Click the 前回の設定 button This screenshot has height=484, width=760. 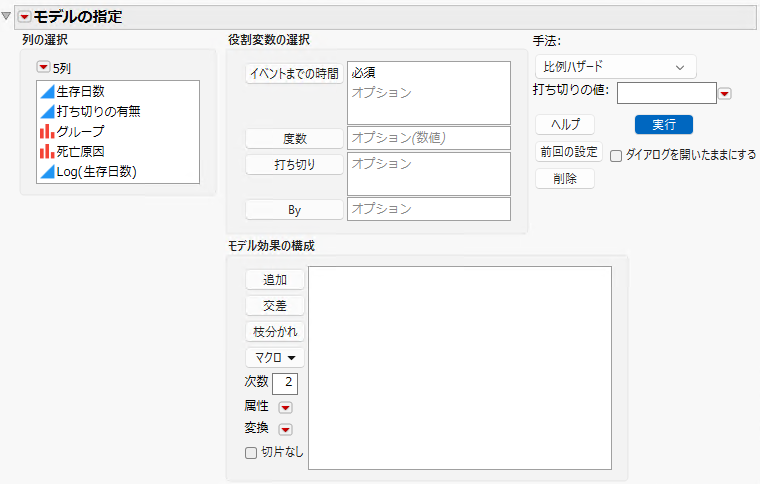tap(569, 152)
